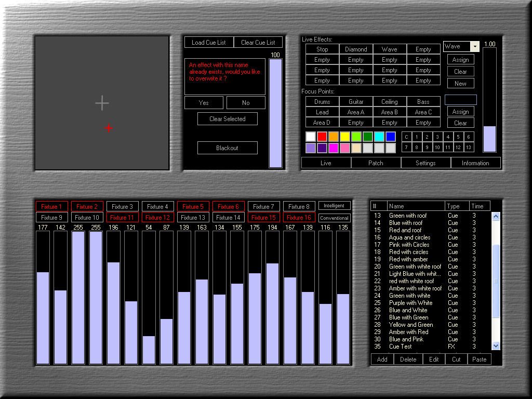The image size is (532, 399).
Task: Click the cue list scroll down arrow
Action: [496, 345]
